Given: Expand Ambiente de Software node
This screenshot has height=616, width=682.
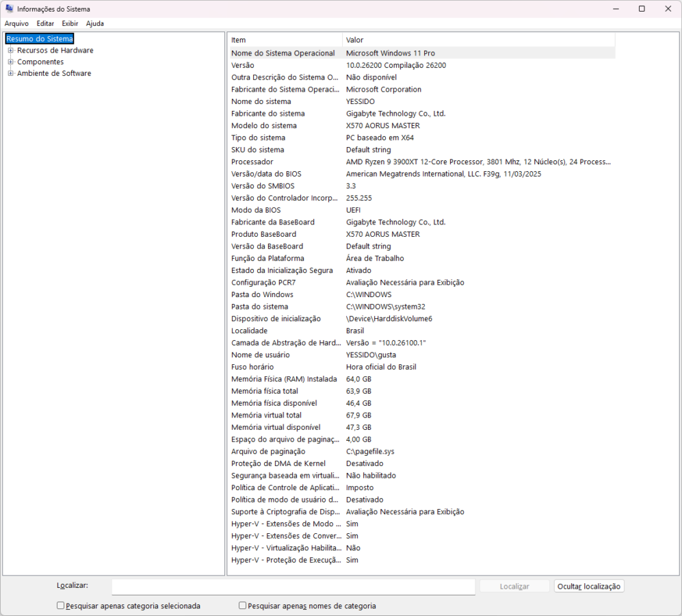Looking at the screenshot, I should [11, 73].
